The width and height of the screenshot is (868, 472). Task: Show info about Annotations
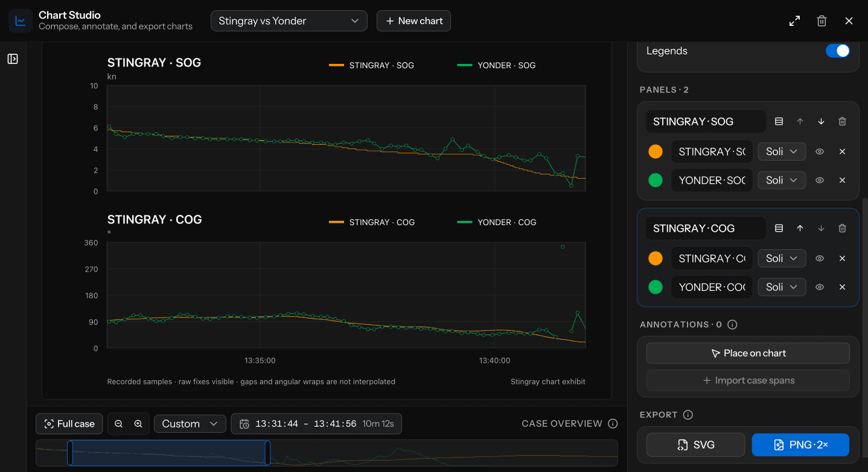click(x=732, y=325)
